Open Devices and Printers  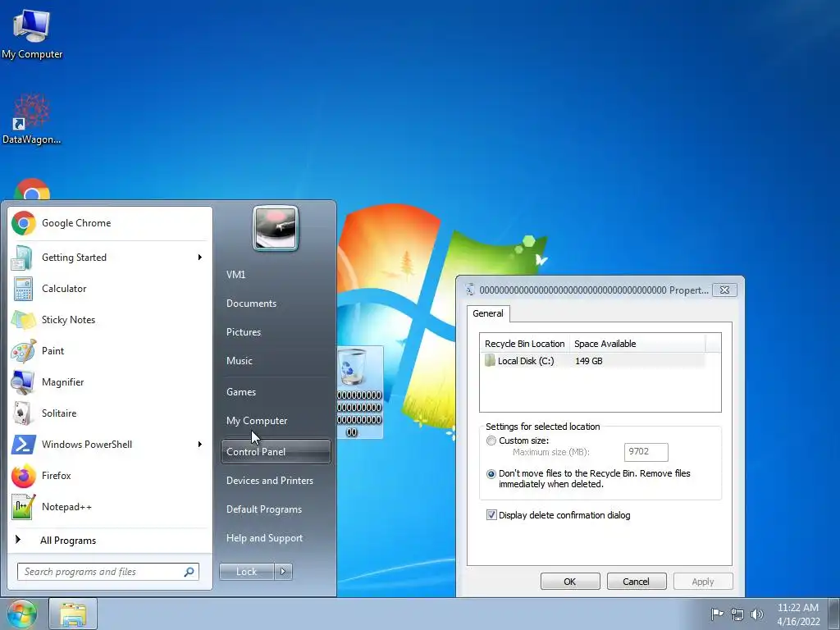pyautogui.click(x=269, y=481)
